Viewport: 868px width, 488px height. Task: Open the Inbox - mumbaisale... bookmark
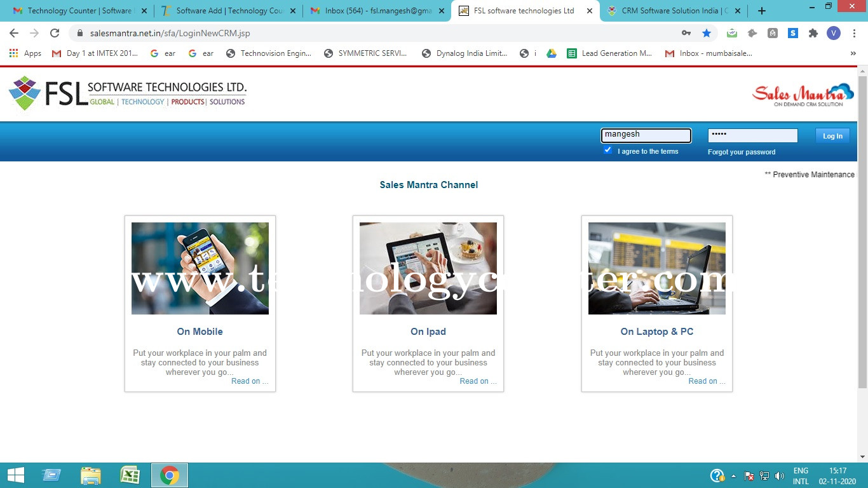coord(709,53)
